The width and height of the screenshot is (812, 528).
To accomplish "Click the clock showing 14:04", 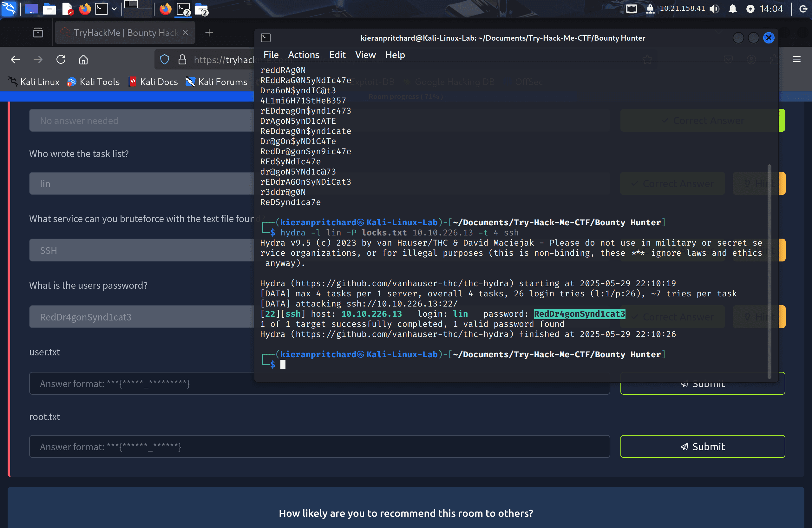I will click(771, 9).
